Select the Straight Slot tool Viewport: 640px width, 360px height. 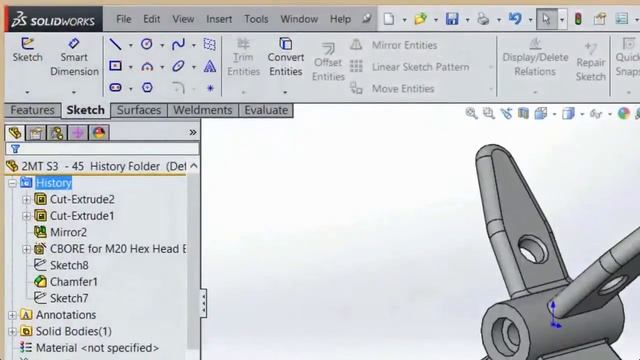116,87
